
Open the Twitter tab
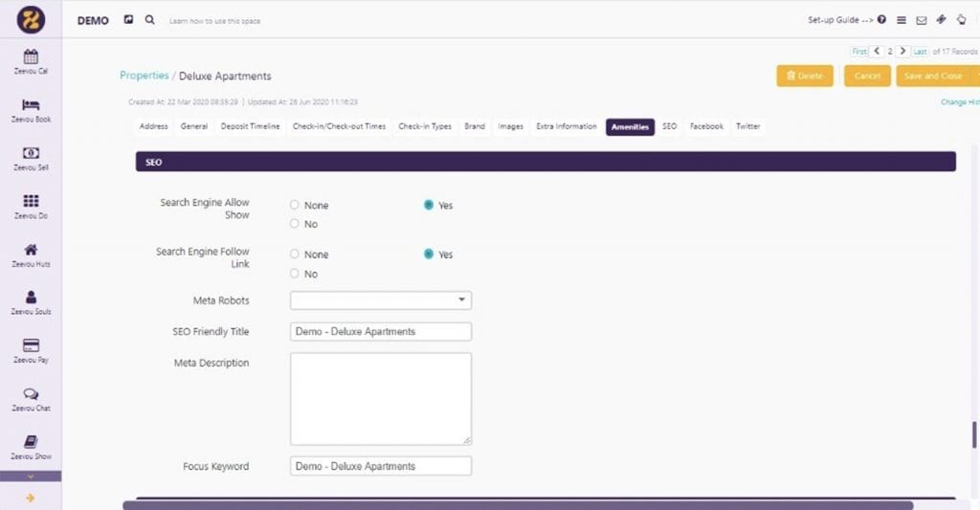tap(747, 126)
